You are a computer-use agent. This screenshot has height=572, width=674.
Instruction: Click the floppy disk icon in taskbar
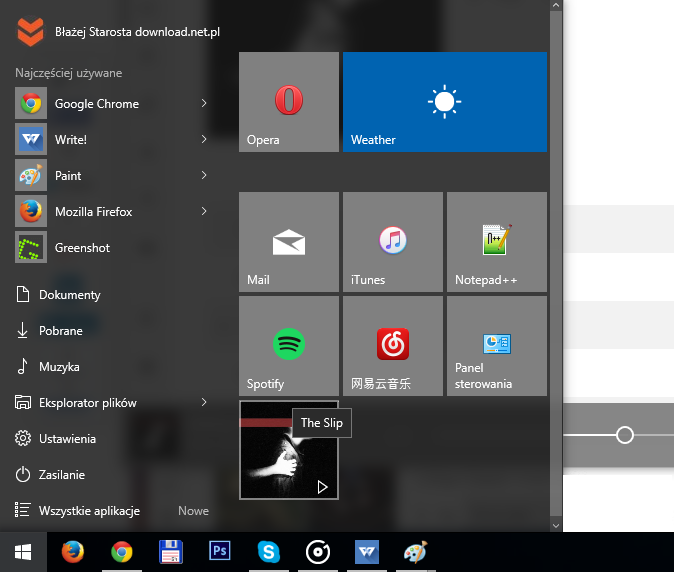click(171, 552)
